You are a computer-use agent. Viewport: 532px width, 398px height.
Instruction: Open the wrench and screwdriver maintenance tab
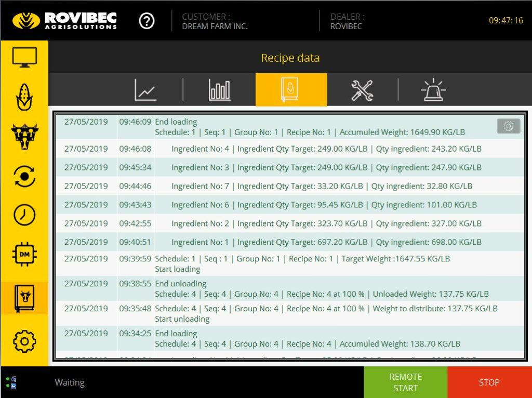(362, 90)
